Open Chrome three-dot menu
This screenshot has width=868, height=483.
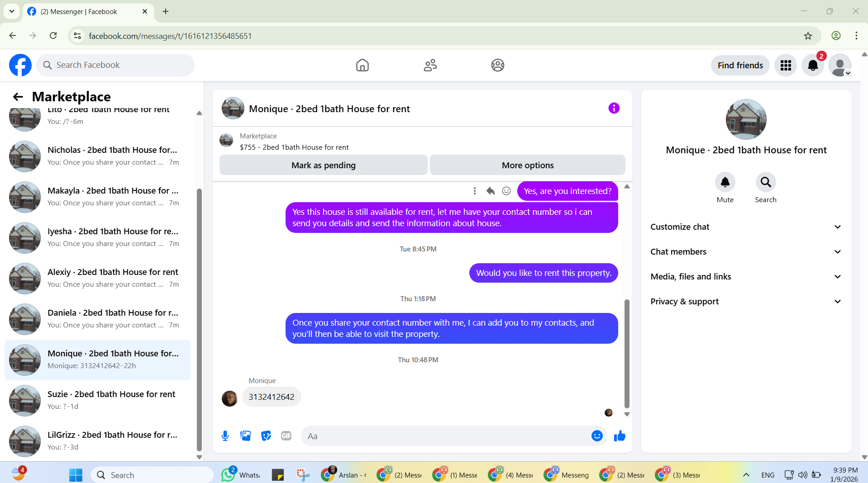[856, 36]
